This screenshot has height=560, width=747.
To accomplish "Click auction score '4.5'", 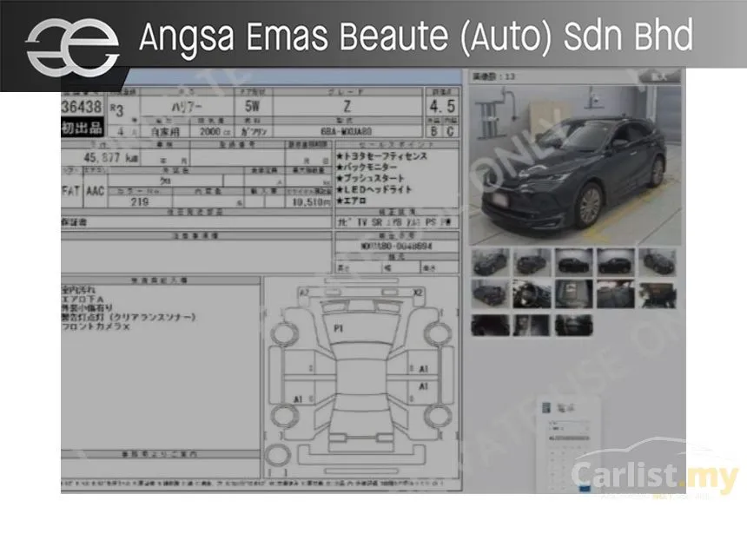I will tap(443, 106).
